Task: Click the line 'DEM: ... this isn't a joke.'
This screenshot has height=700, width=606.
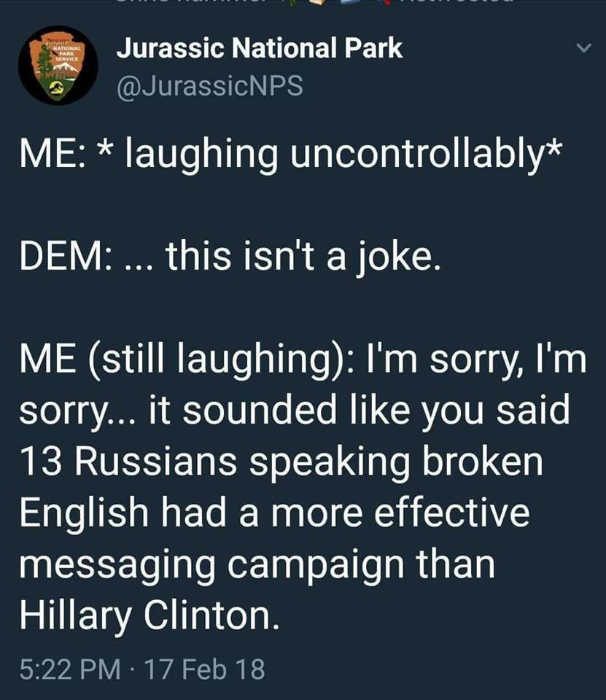Action: point(230,256)
